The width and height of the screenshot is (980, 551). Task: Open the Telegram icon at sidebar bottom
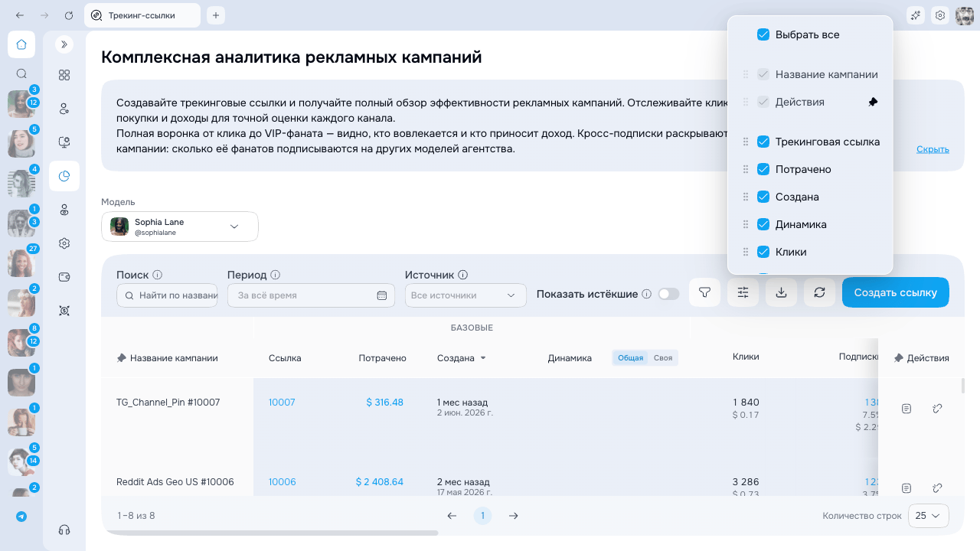point(21,517)
